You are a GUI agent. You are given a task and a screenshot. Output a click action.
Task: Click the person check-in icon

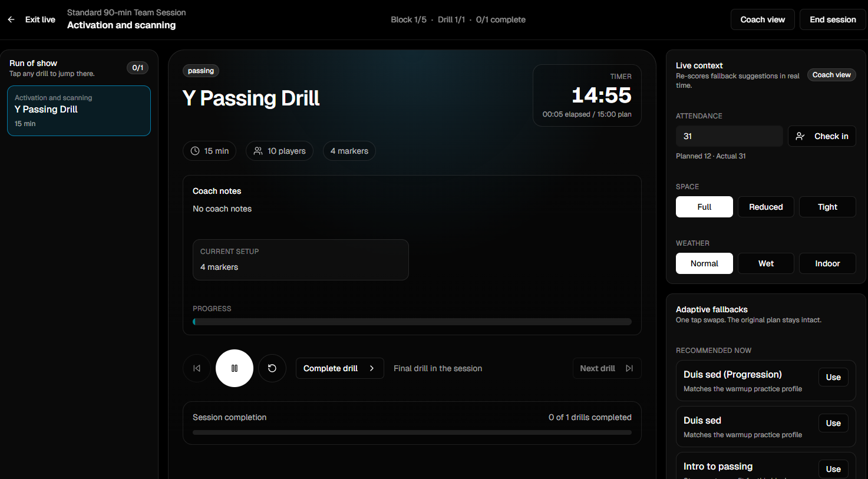tap(800, 136)
